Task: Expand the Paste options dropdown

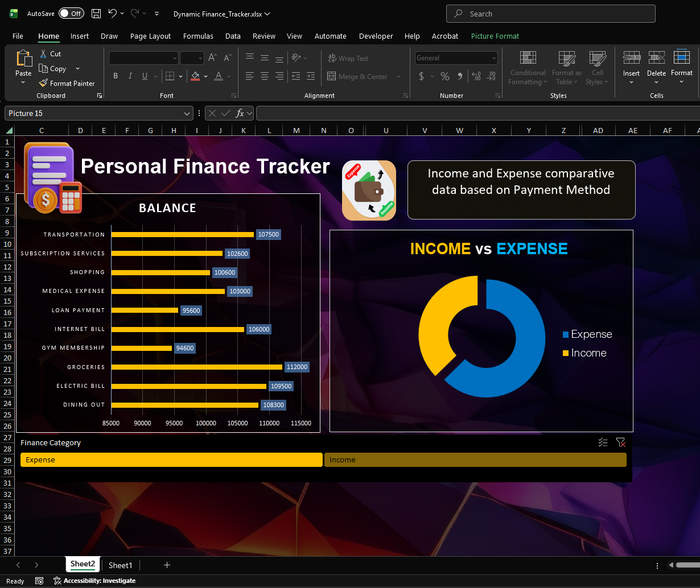Action: click(x=23, y=83)
